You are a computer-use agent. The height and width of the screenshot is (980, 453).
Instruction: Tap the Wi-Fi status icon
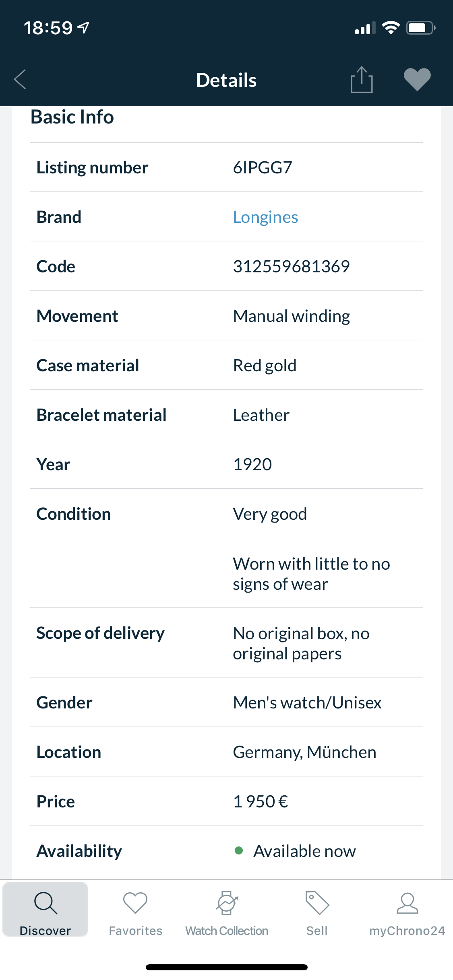(x=390, y=28)
